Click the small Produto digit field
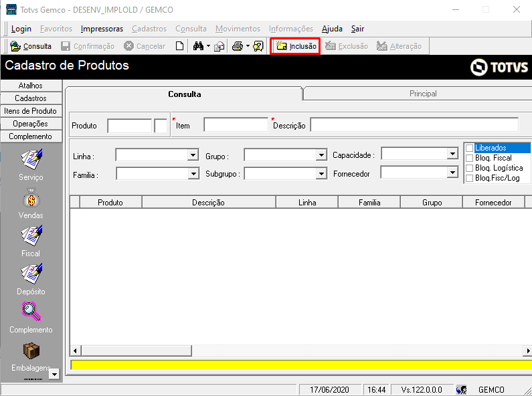 (x=161, y=126)
